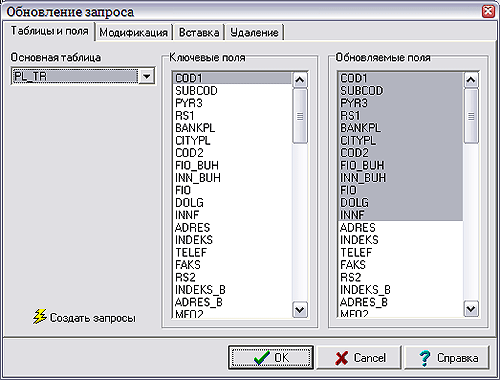Open the Вставка tab

click(199, 32)
